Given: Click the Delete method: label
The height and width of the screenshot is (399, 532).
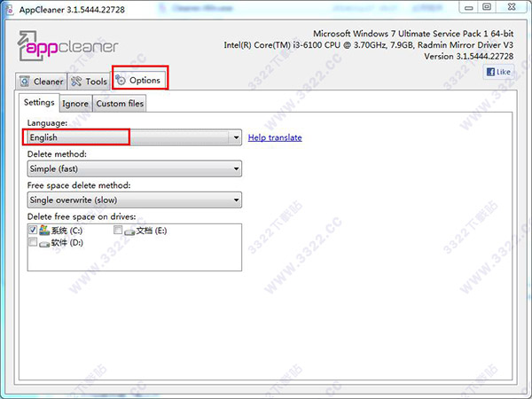Looking at the screenshot, I should coord(57,154).
